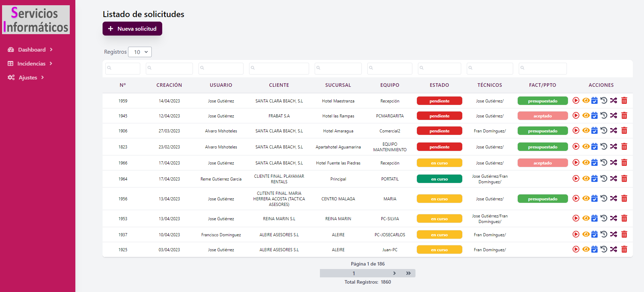View request 1956 with eye icon

point(586,199)
